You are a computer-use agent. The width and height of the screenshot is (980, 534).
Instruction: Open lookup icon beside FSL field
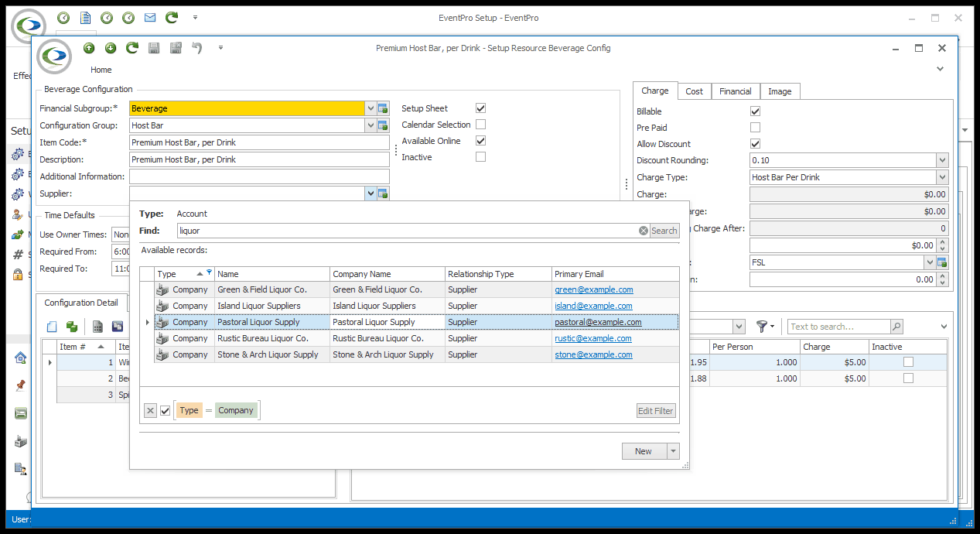click(x=942, y=262)
